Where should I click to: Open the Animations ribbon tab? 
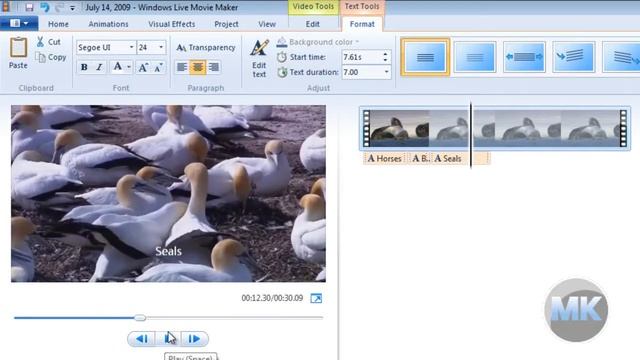(108, 24)
